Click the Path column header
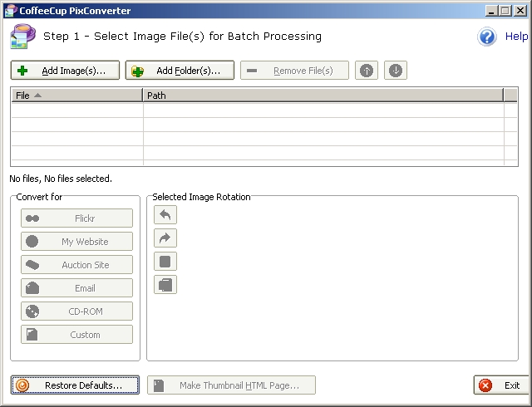Image resolution: width=532 pixels, height=407 pixels. (x=323, y=96)
